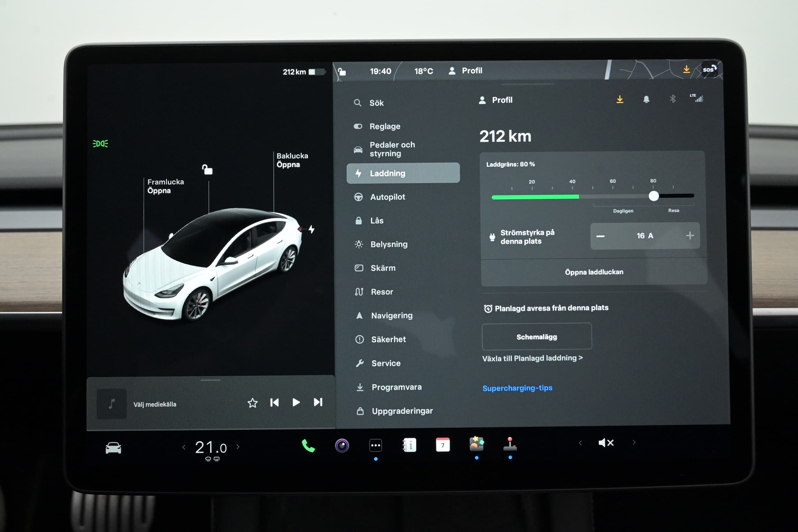Open the phone app
Viewport: 798px width, 532px height.
[308, 446]
